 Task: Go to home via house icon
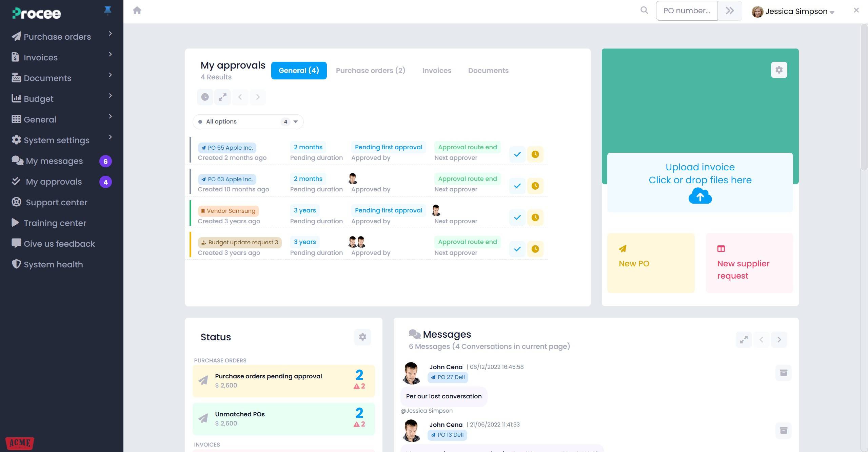[x=137, y=10]
